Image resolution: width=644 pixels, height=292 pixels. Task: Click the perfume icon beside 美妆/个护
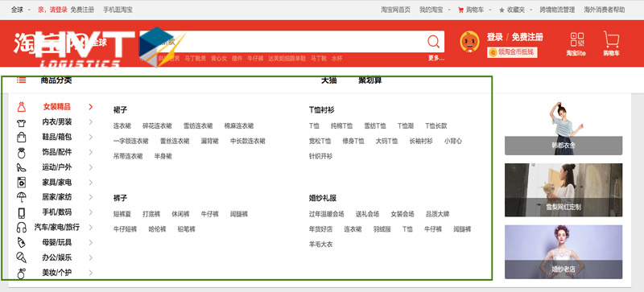coord(22,273)
